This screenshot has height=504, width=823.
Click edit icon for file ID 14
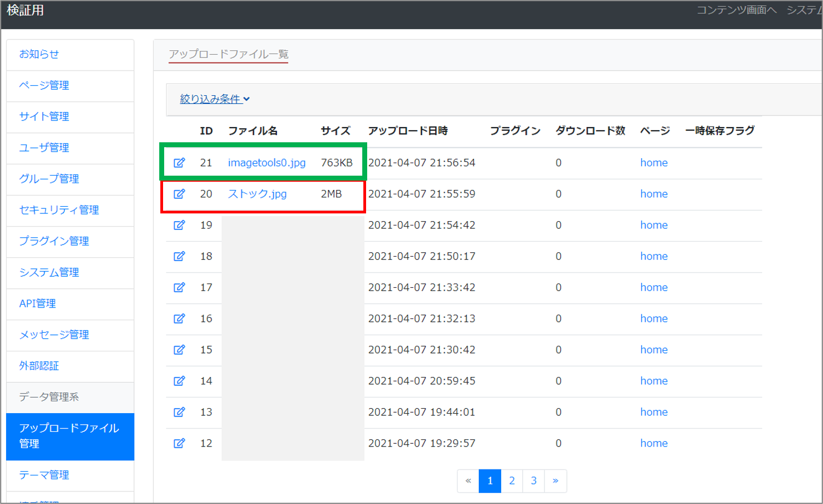click(179, 381)
